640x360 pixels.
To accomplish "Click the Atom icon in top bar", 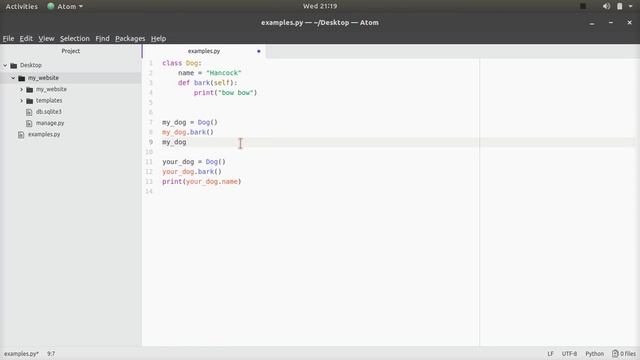I will pos(51,6).
